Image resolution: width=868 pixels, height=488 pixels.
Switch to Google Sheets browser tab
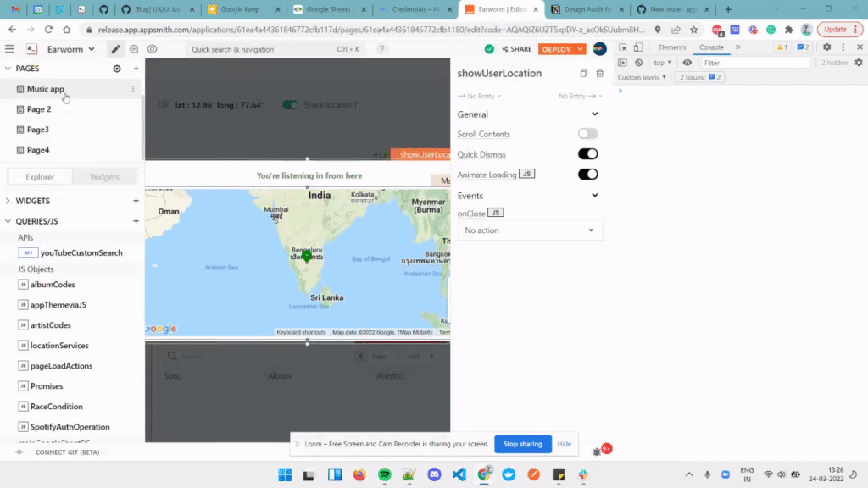click(328, 9)
